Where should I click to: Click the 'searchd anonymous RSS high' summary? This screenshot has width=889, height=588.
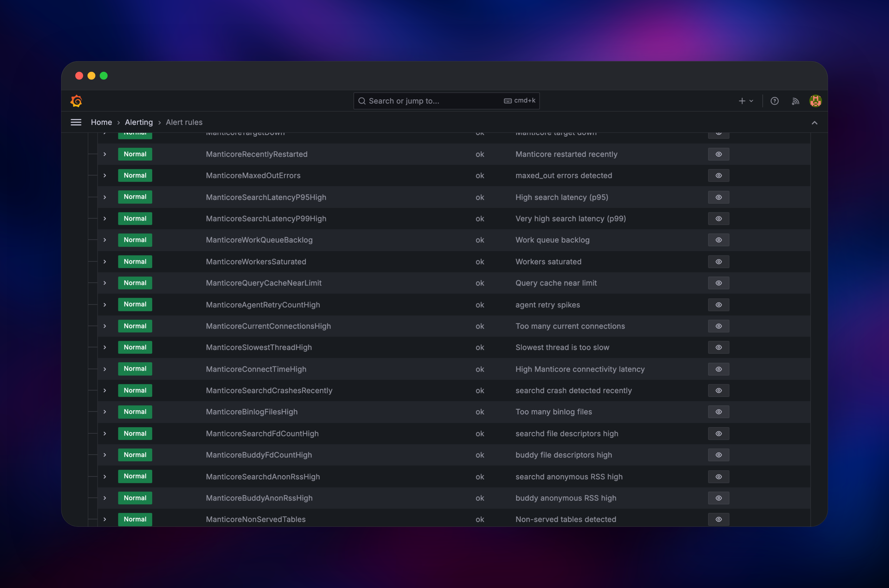[x=569, y=477]
